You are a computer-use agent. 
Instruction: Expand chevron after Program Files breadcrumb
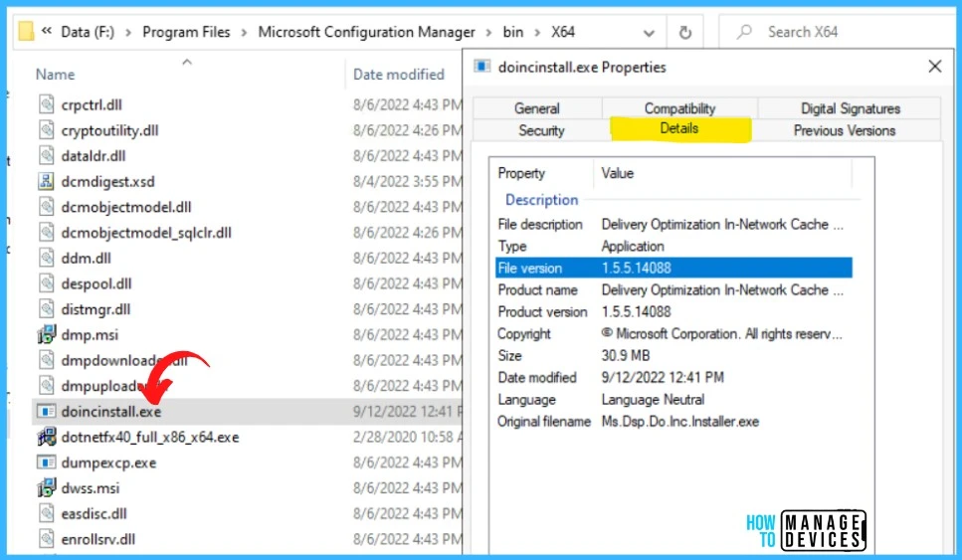244,33
